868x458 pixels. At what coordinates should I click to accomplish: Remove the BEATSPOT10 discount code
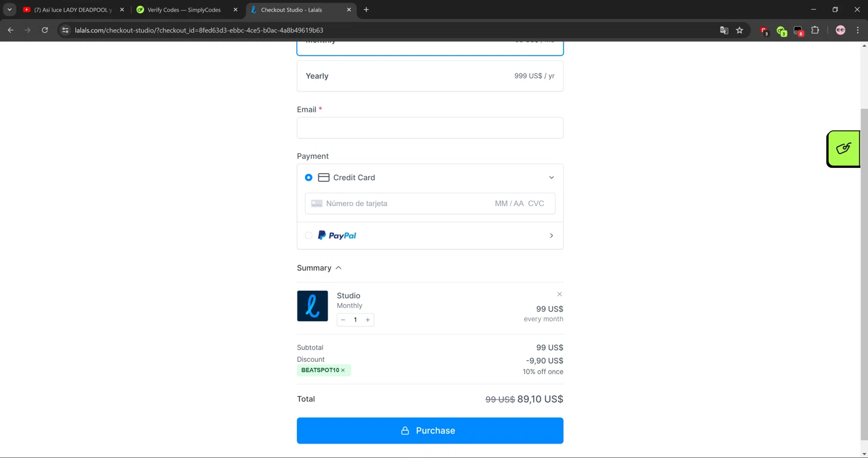point(343,370)
